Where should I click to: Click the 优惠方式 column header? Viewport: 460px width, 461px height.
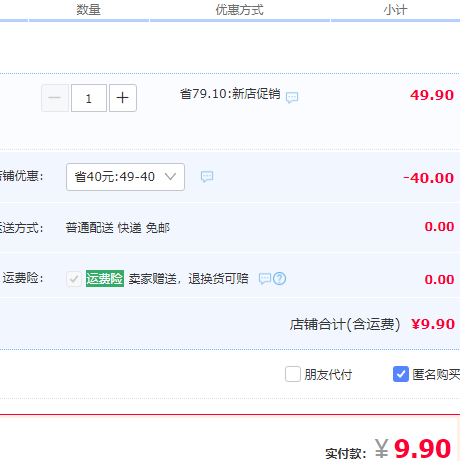click(239, 10)
